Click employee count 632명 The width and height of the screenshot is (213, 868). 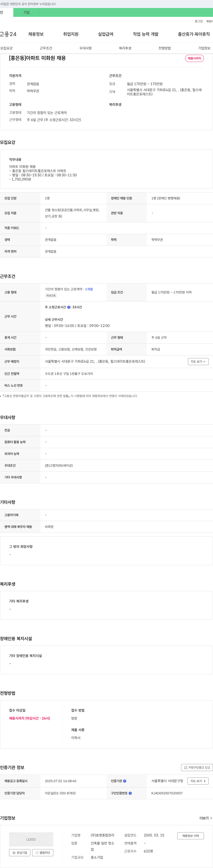tap(148, 851)
